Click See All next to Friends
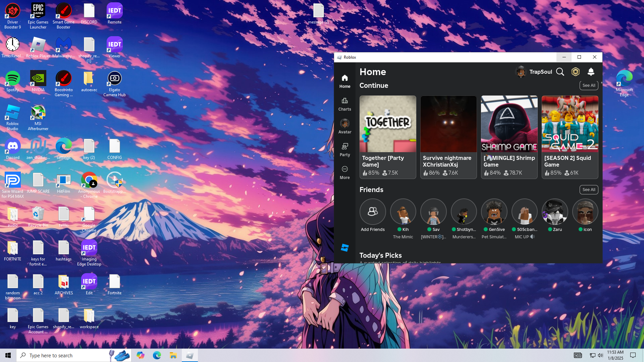Screen dimensions: 644x362 tap(589, 190)
